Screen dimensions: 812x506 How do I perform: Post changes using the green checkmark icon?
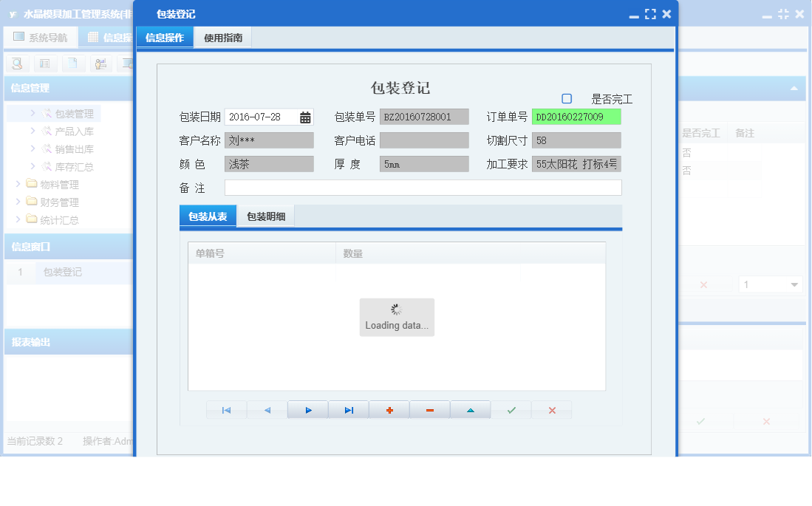(511, 409)
